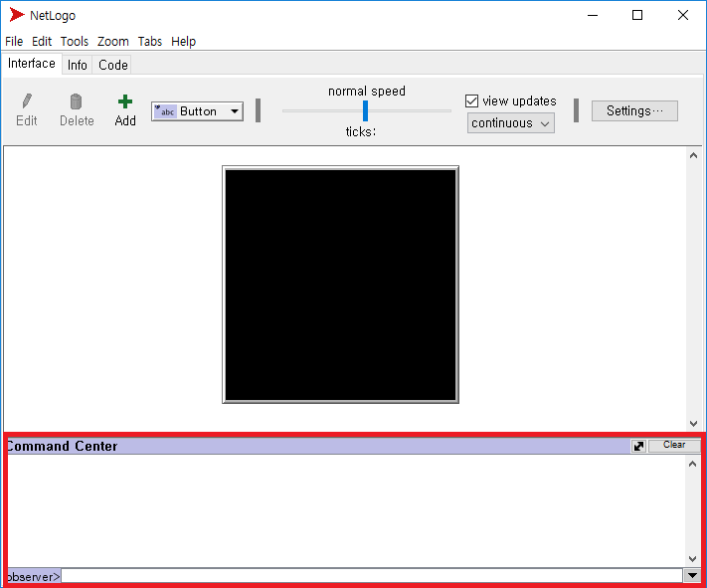Click the Settings... button
Image resolution: width=707 pixels, height=588 pixels.
pos(634,111)
